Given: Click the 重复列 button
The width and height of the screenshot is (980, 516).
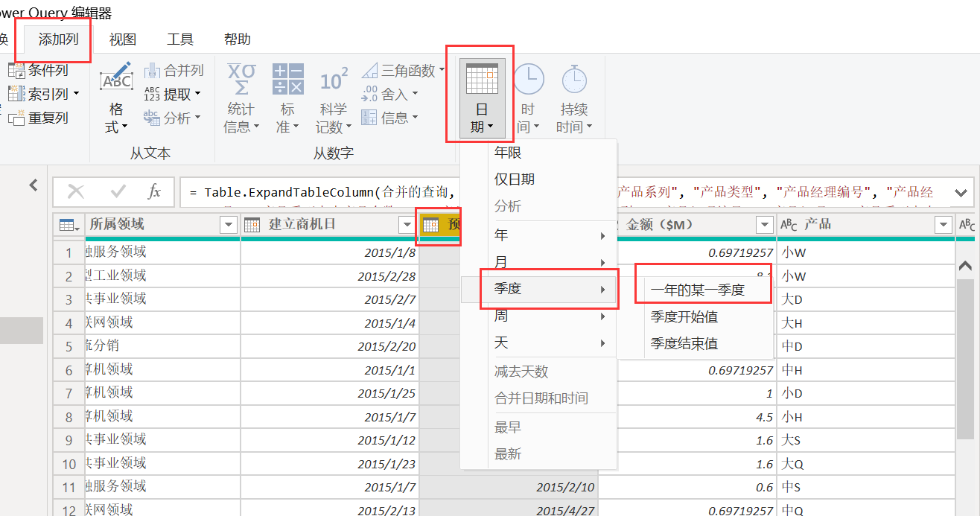Looking at the screenshot, I should [38, 118].
